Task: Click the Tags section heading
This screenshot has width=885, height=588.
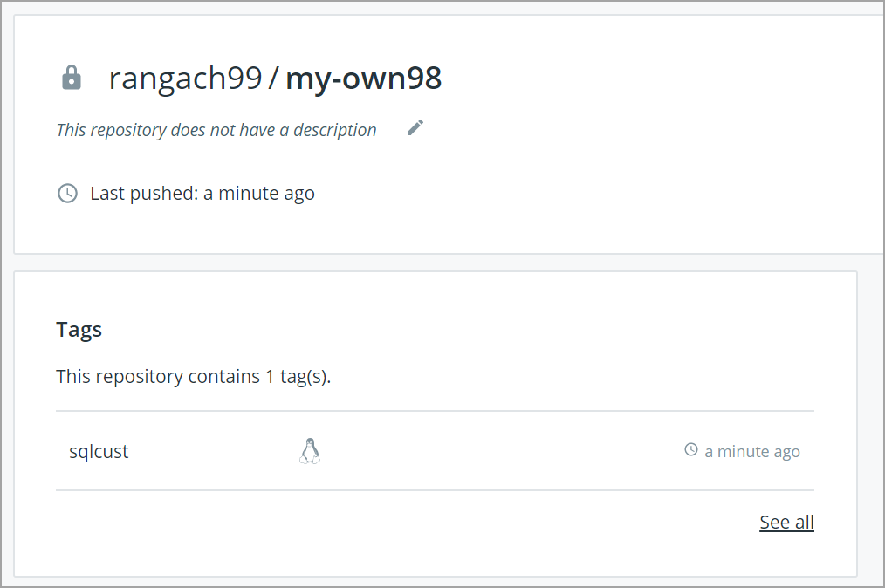Action: click(79, 330)
